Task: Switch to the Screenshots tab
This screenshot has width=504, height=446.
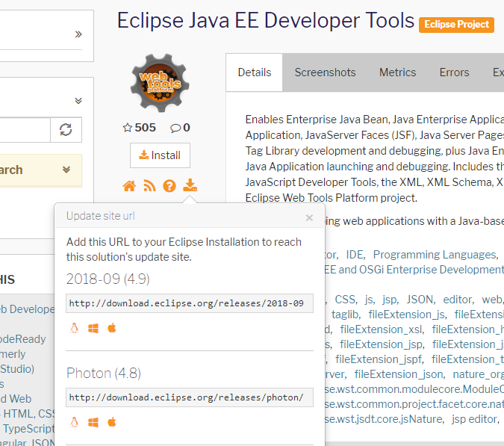Action: 325,72
